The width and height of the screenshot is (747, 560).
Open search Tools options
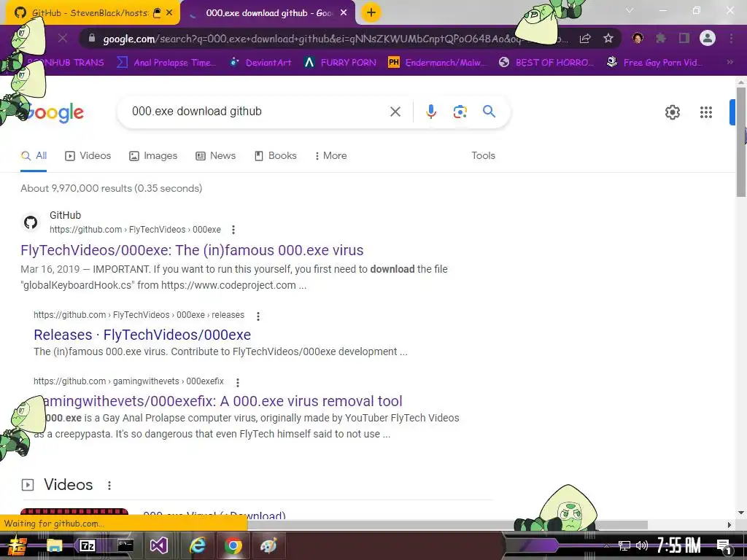483,156
